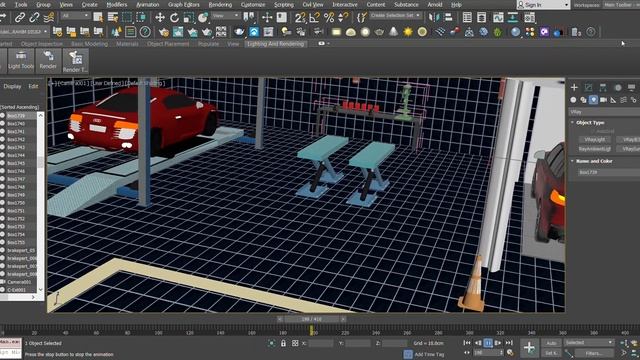This screenshot has width=640, height=360.
Task: Click the cone spotlight icon in toolbar
Action: 393,32
